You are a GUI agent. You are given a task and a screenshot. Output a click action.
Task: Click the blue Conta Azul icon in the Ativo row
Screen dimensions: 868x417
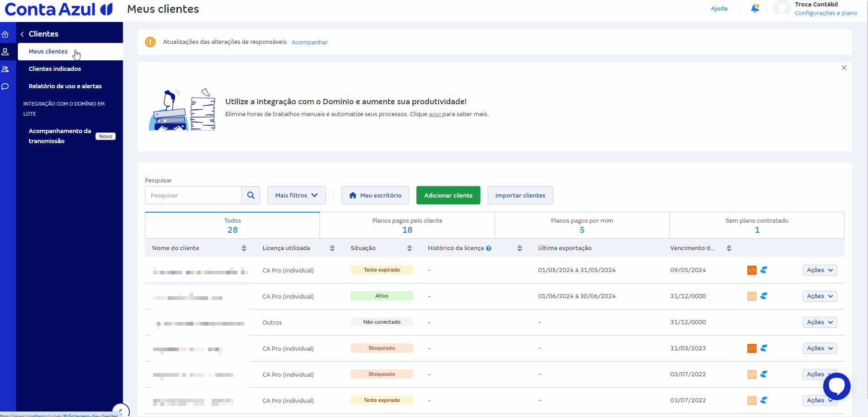click(x=764, y=296)
